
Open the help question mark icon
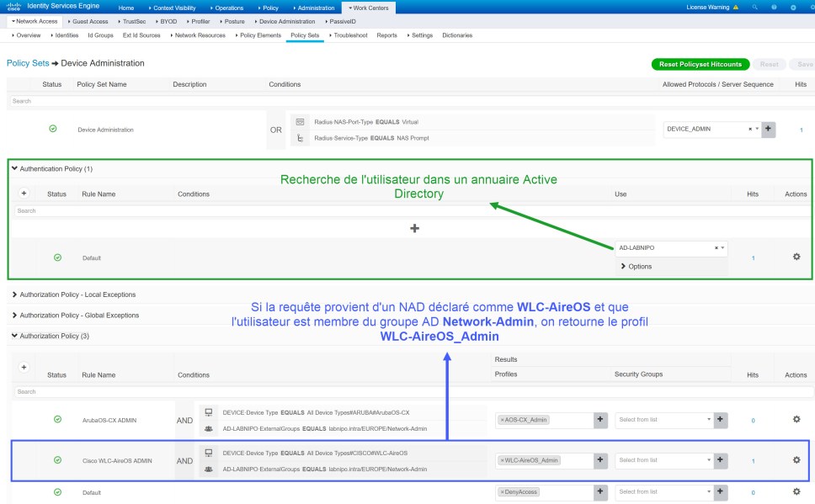pos(774,7)
